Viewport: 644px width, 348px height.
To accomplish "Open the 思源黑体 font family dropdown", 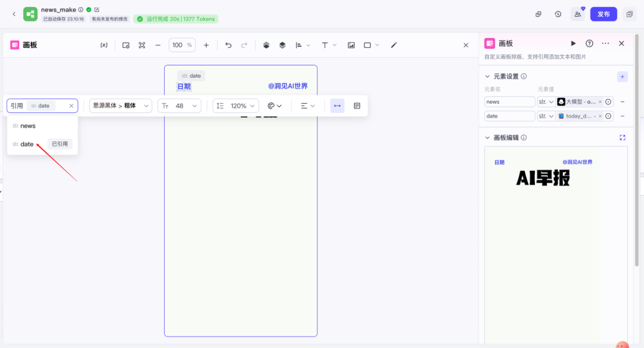I will pyautogui.click(x=120, y=106).
